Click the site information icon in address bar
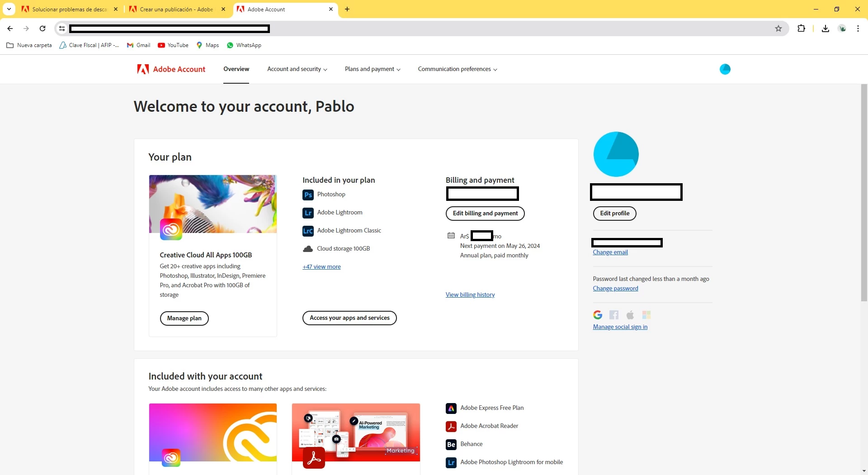 pyautogui.click(x=62, y=28)
